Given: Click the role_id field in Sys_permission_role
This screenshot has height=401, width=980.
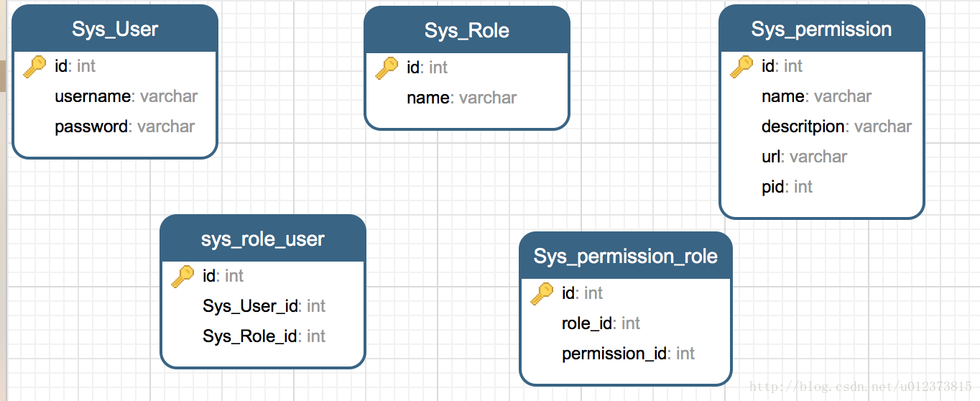Looking at the screenshot, I should (601, 323).
